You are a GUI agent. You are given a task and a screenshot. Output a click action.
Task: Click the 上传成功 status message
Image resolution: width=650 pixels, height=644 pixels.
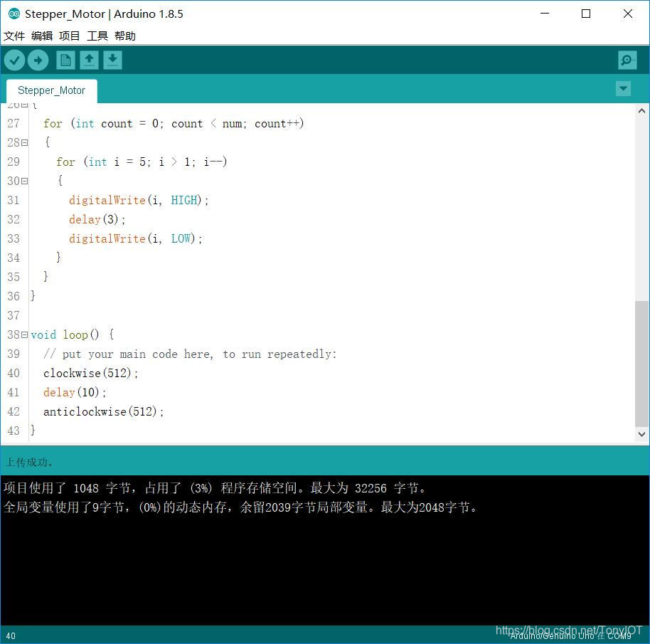pos(29,462)
